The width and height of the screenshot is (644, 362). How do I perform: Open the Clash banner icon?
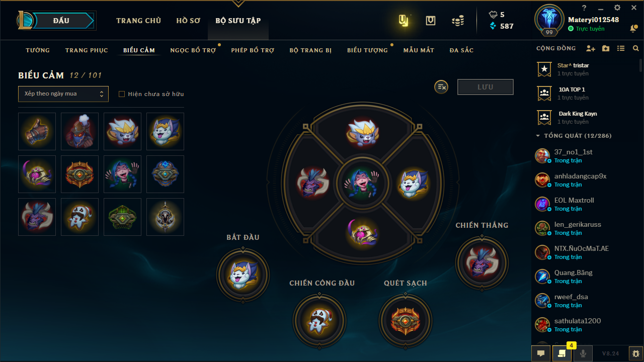(x=430, y=21)
